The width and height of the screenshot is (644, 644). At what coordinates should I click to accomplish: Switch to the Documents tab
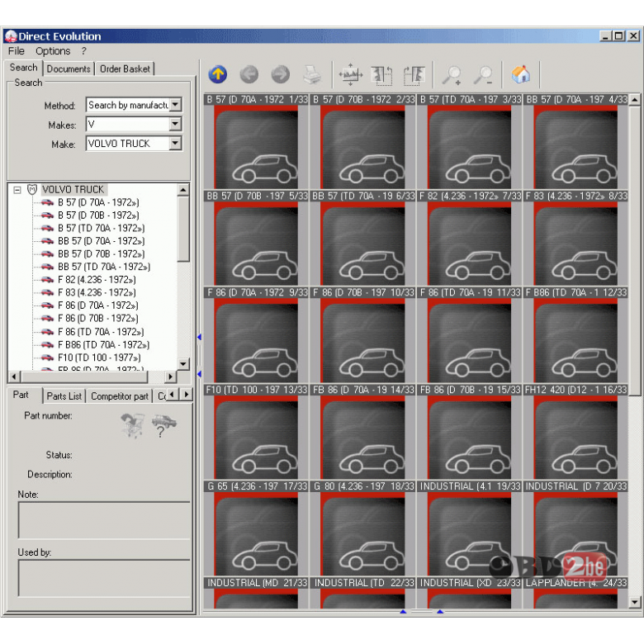click(69, 69)
